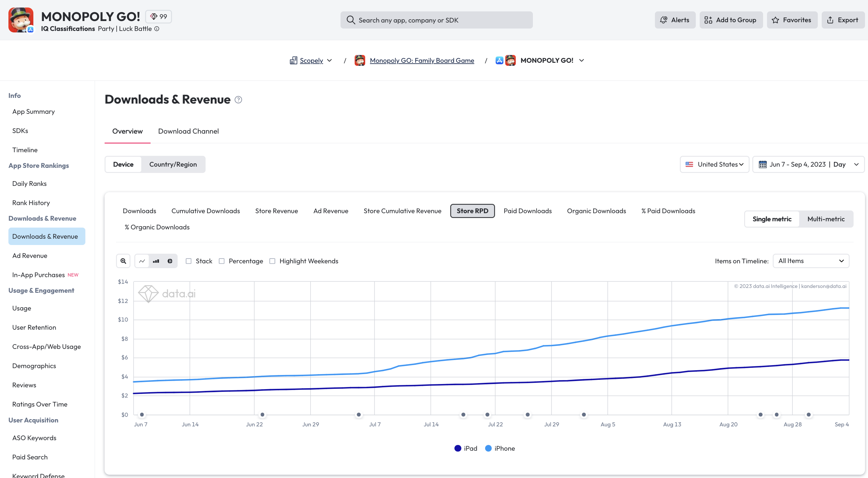This screenshot has width=868, height=478.
Task: Select the Store Revenue metric tab
Action: click(277, 211)
